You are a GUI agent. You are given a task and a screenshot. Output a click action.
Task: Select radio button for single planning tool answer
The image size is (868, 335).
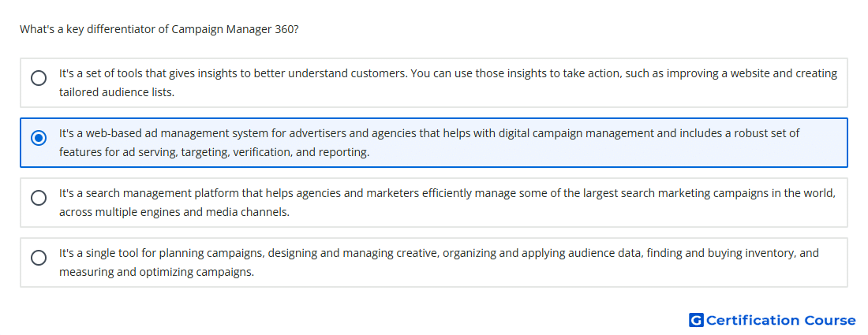39,258
